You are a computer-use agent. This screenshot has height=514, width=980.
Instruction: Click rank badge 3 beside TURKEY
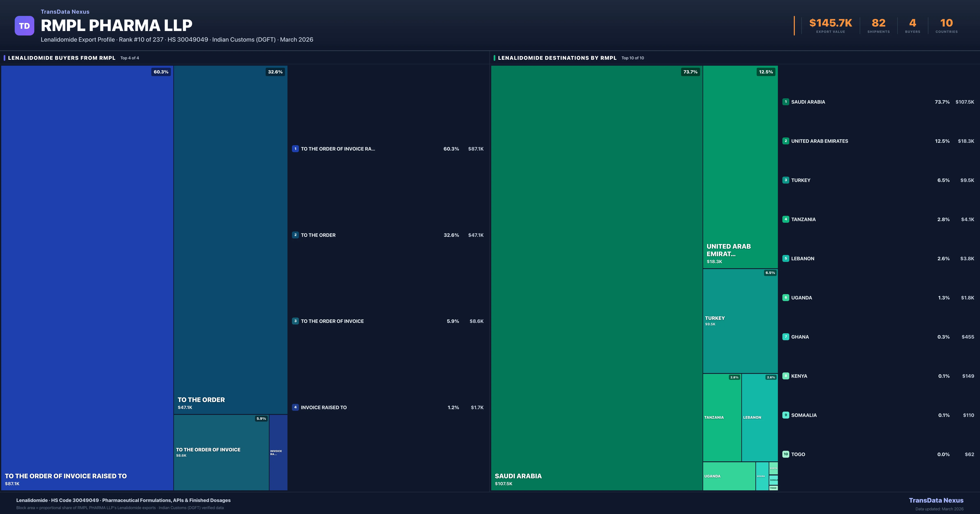coord(786,180)
